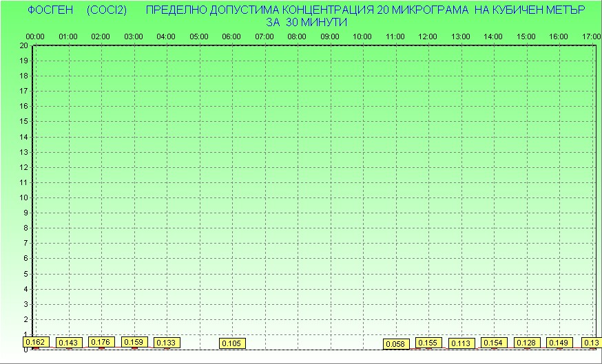
Task: Click the 0.176 data point label
Action: 101,342
